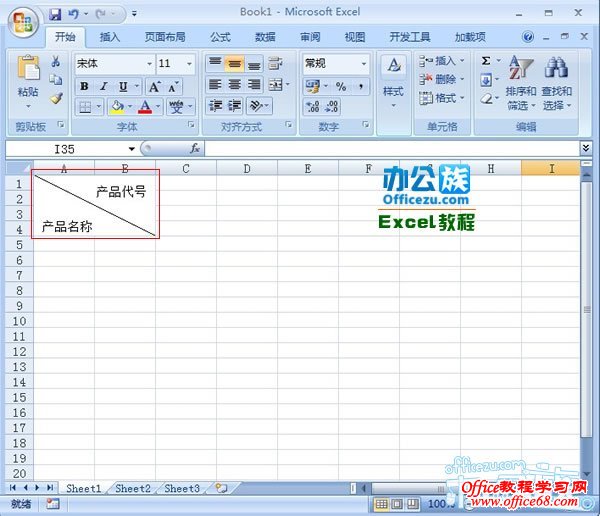Toggle Italic formatting

[103, 87]
